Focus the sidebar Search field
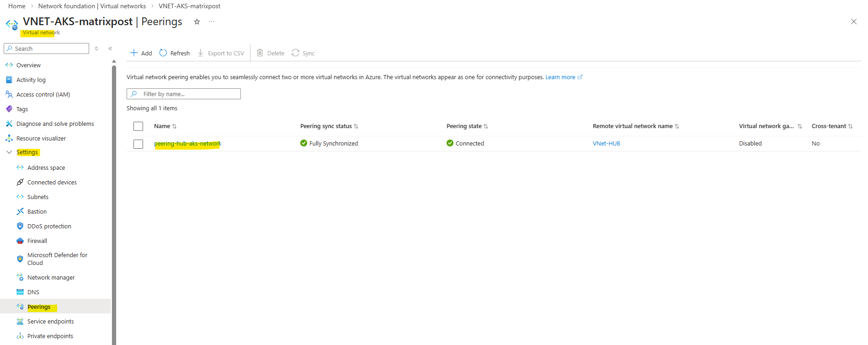 tap(46, 49)
